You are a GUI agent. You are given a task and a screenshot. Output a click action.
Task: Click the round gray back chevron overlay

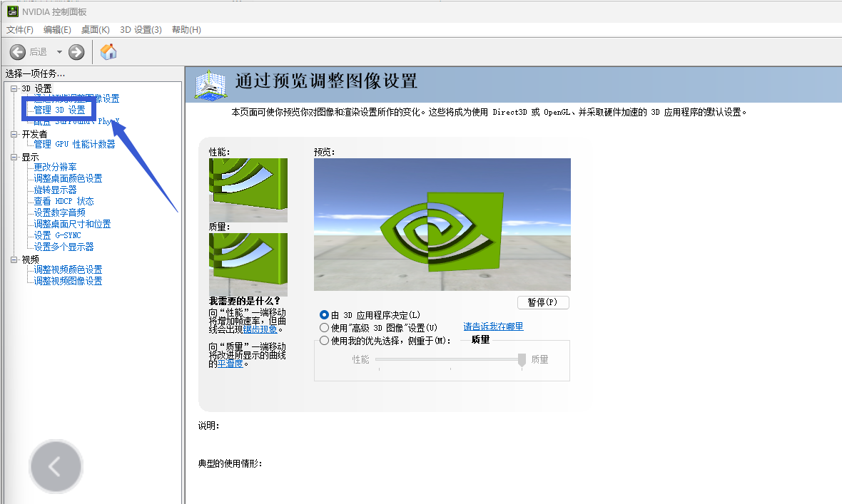coord(56,467)
